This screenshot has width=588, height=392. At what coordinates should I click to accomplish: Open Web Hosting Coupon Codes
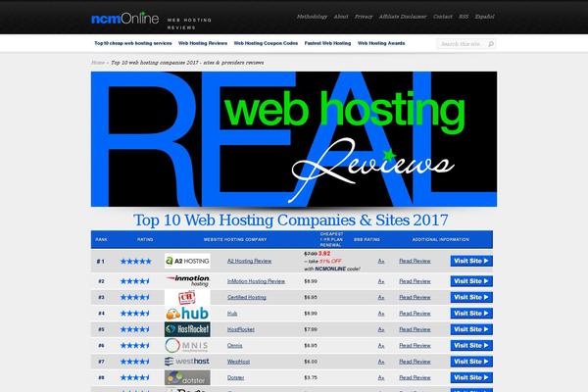[266, 43]
